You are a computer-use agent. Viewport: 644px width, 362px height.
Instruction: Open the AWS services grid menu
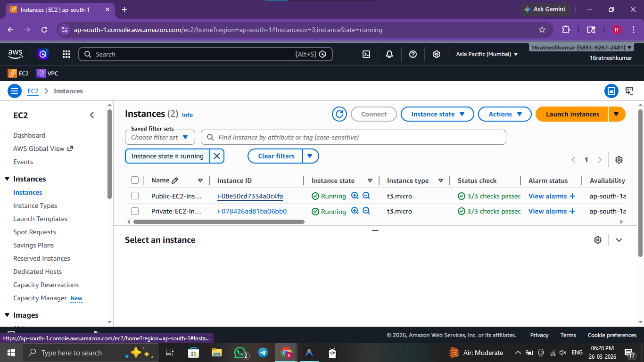click(x=66, y=54)
